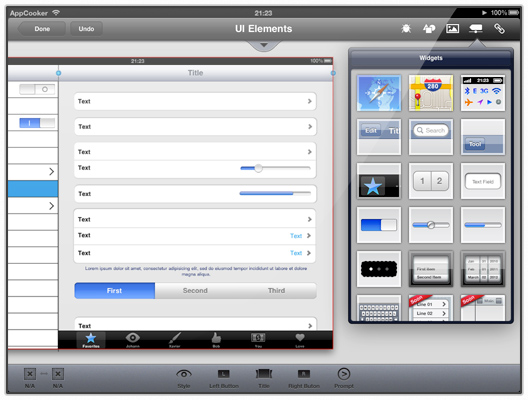Select the Bob thumbs-up tab icon
The height and width of the screenshot is (400, 528).
(216, 340)
